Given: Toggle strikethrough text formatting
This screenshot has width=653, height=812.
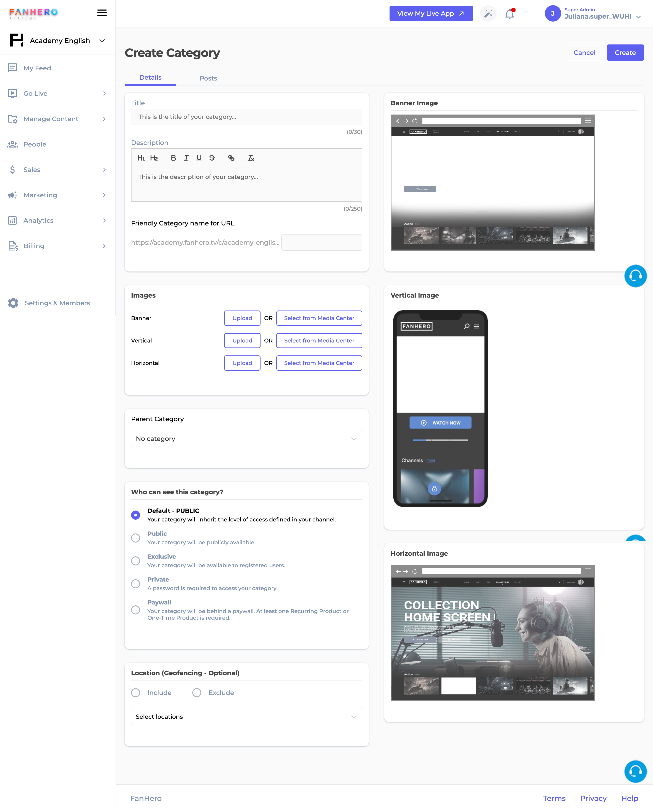Looking at the screenshot, I should tap(212, 158).
